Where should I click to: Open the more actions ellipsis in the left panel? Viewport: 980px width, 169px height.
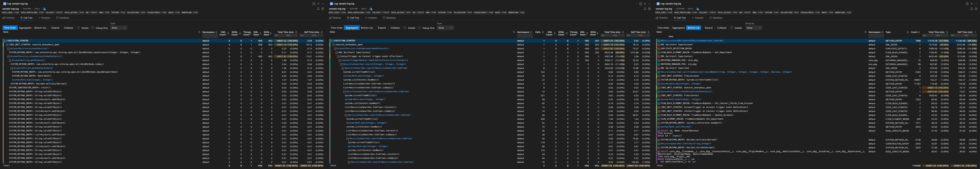tap(323, 4)
